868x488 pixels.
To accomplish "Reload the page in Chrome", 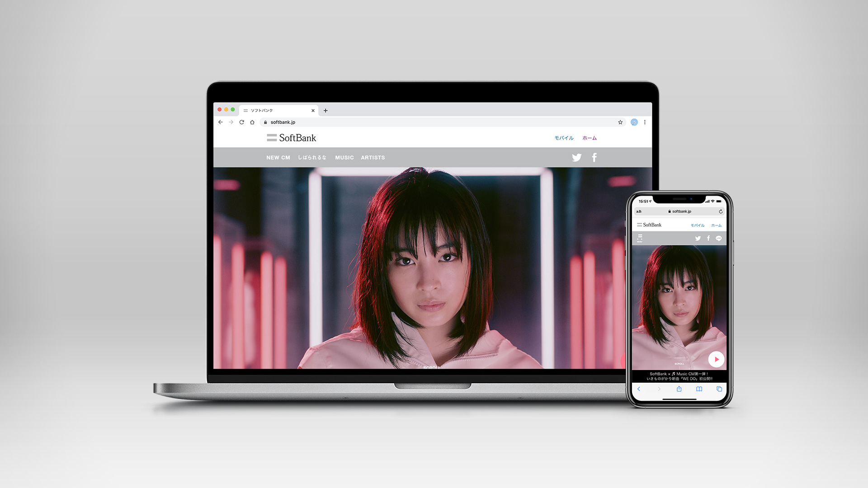I will (x=241, y=122).
